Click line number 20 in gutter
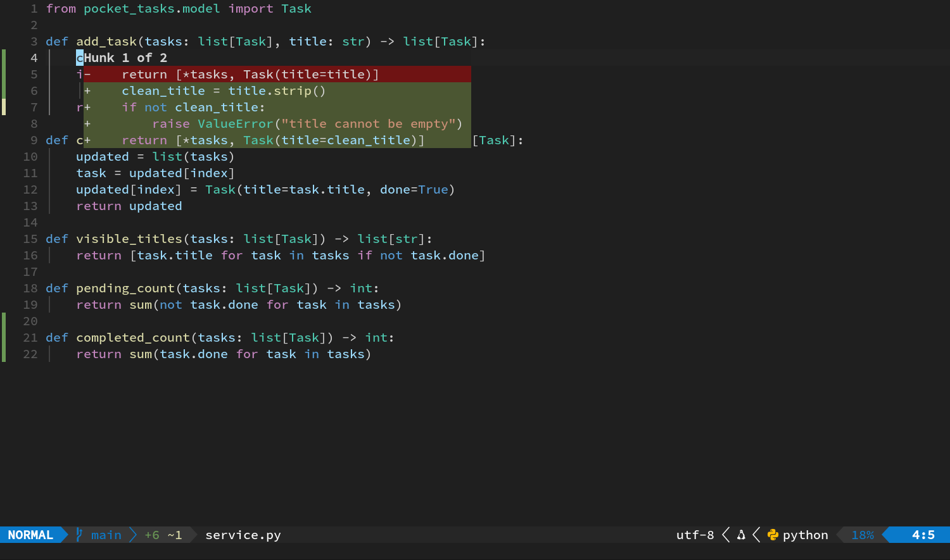The width and height of the screenshot is (950, 560). [x=30, y=321]
